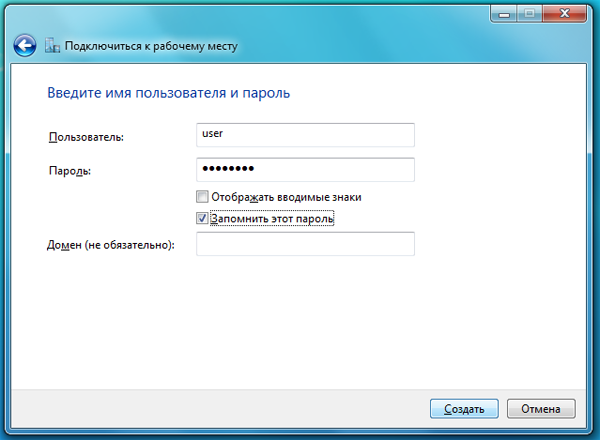Viewport: 600px width, 440px height.
Task: Click the masked password dots
Action: pyautogui.click(x=228, y=168)
